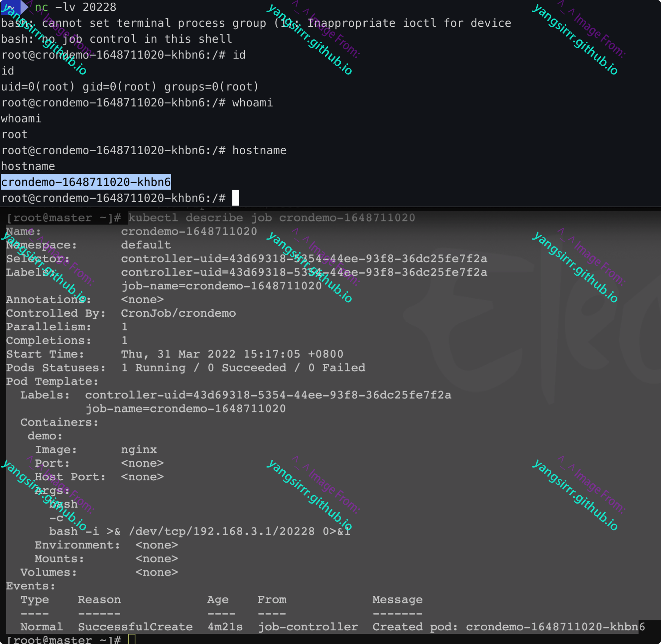The image size is (661, 644).
Task: Click the 'whoami' command at the root prompt
Action: [252, 103]
